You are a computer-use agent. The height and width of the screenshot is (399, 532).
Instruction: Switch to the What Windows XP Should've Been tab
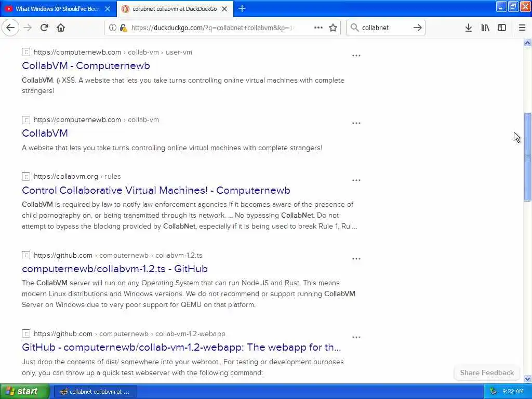point(58,9)
